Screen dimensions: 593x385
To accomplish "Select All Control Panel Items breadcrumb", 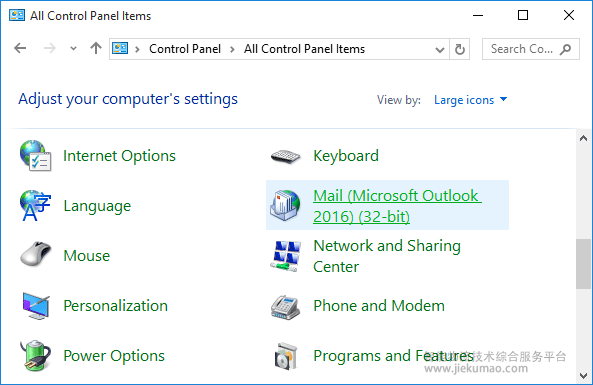I will tap(304, 49).
